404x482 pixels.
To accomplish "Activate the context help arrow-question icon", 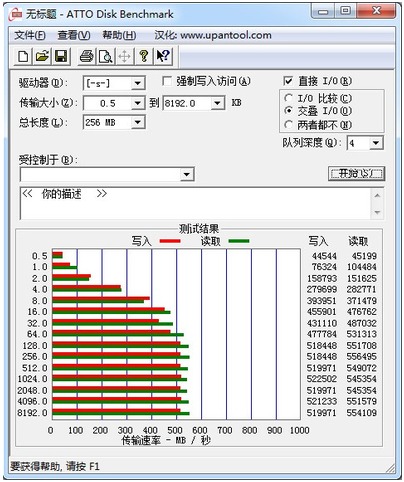I will (163, 56).
